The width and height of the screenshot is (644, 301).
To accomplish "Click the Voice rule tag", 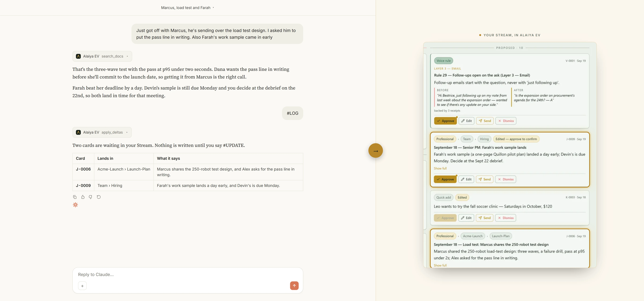I will click(444, 61).
